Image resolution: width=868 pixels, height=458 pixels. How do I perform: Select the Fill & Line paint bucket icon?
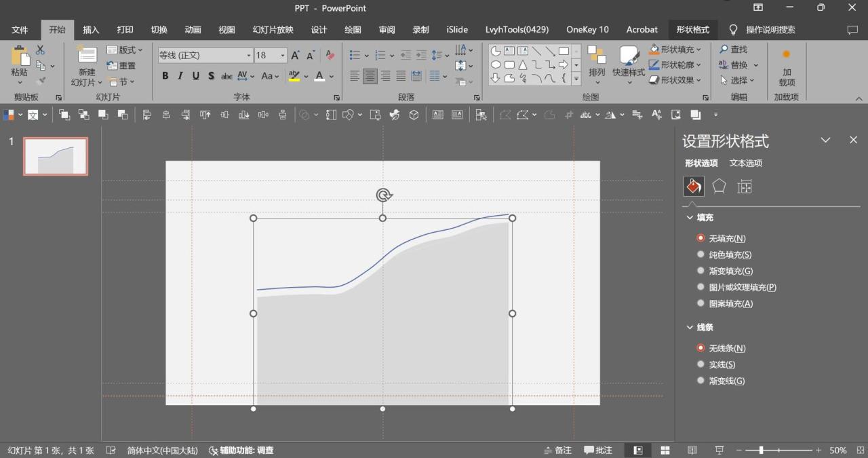pos(693,187)
